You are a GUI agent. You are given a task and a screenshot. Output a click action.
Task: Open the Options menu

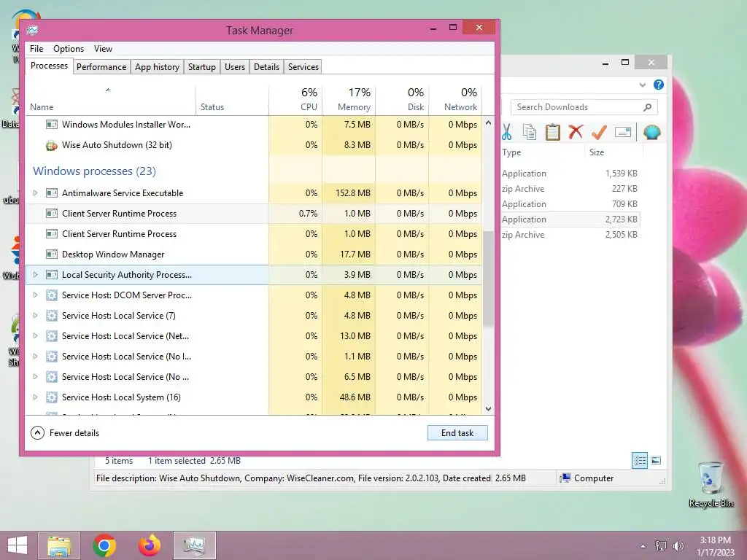[x=69, y=49]
